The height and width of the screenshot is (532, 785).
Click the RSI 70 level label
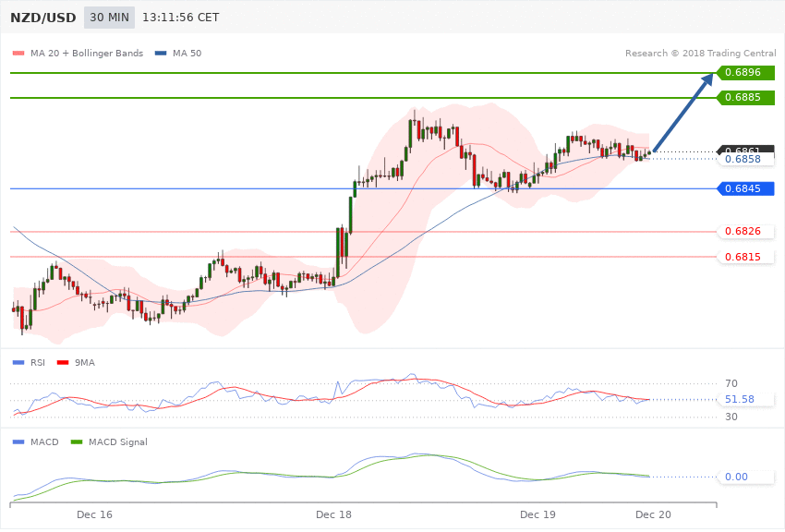(x=731, y=383)
